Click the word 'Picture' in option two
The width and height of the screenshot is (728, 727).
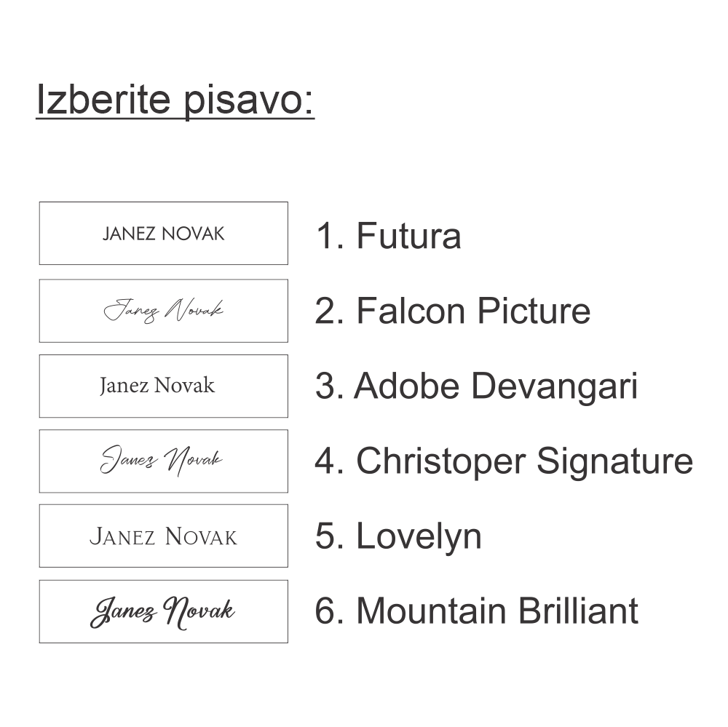534,311
